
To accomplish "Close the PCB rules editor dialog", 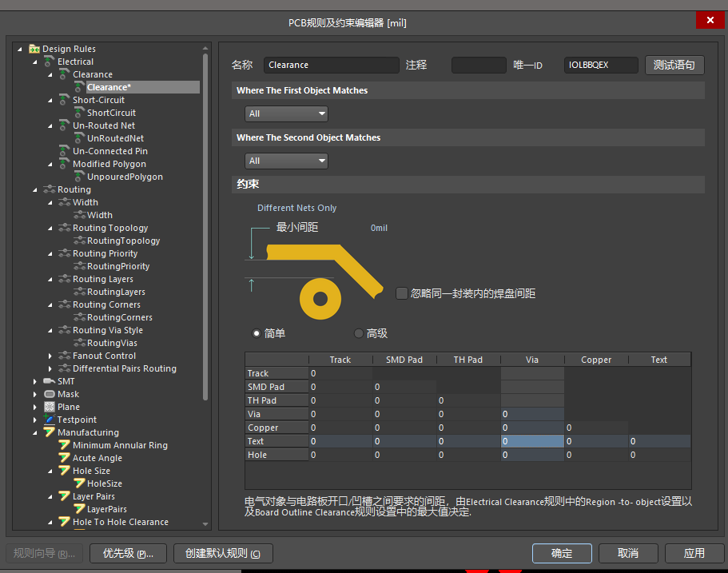I will (710, 20).
